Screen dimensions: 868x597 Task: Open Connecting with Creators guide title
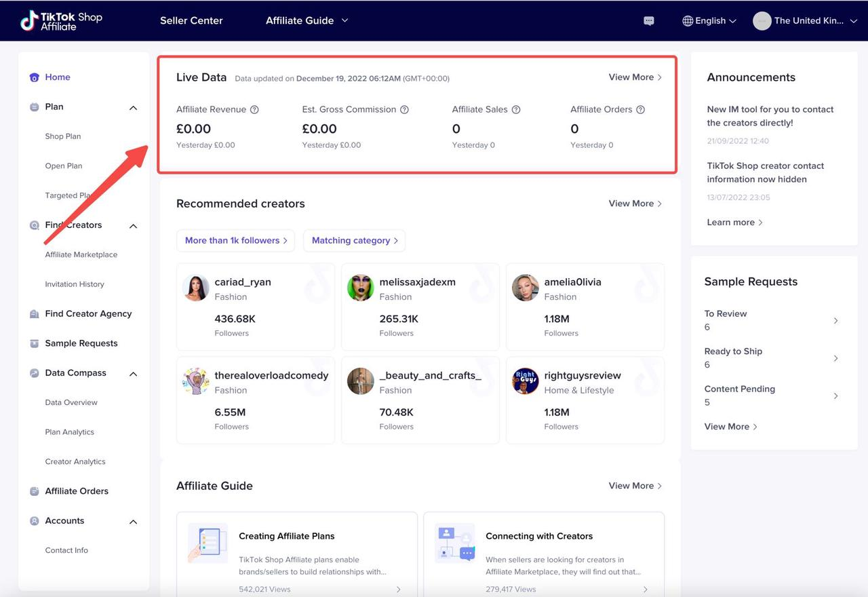539,536
